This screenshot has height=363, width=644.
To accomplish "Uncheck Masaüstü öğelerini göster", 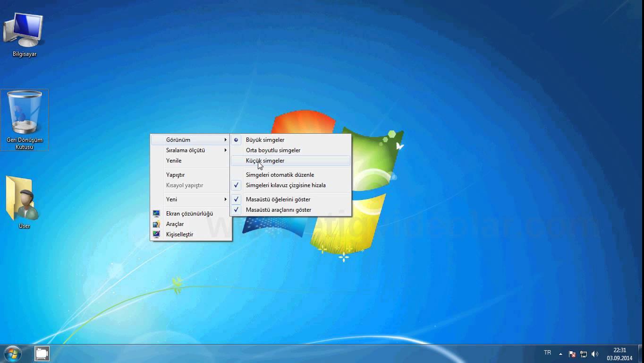I will click(290, 199).
